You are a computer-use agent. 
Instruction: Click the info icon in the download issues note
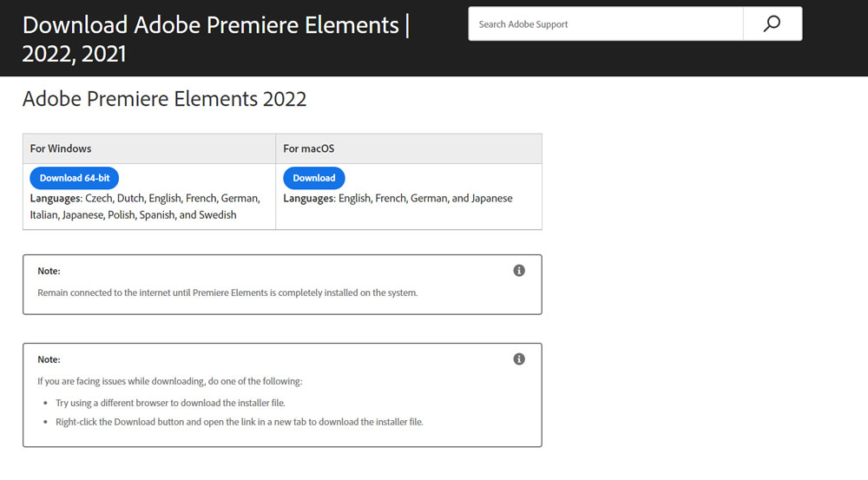tap(519, 359)
